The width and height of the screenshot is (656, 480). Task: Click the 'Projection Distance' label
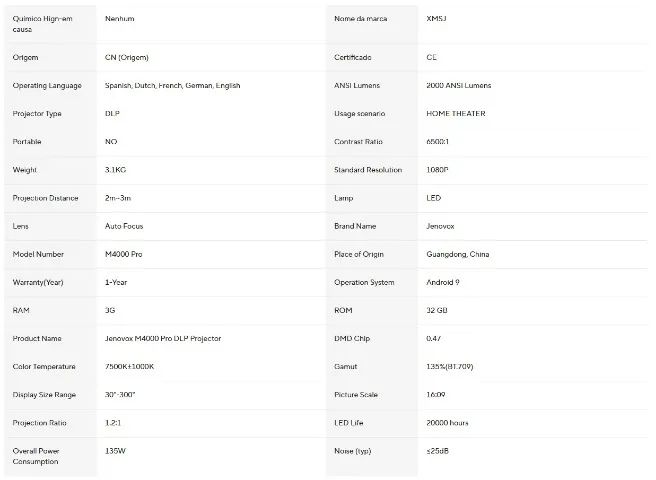(x=44, y=199)
